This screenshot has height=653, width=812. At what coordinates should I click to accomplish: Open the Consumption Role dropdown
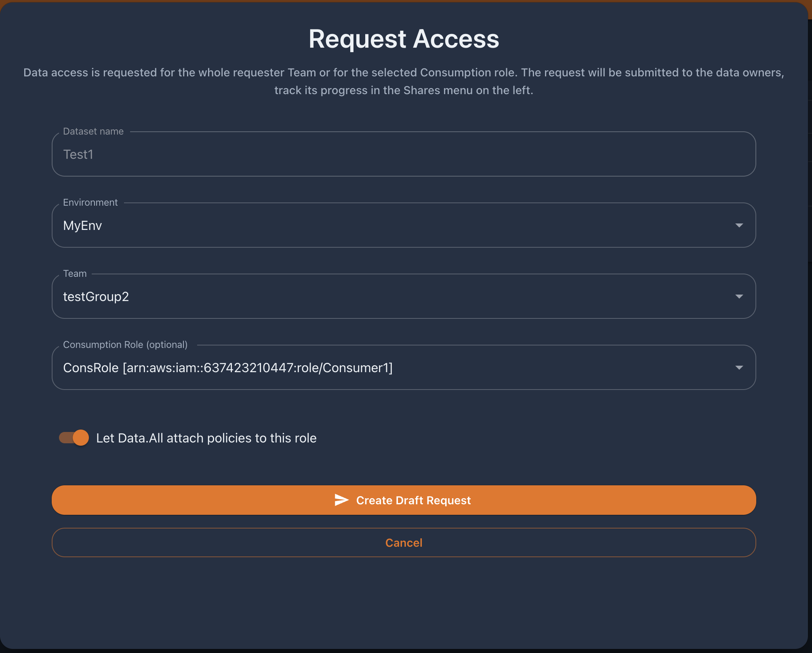404,368
